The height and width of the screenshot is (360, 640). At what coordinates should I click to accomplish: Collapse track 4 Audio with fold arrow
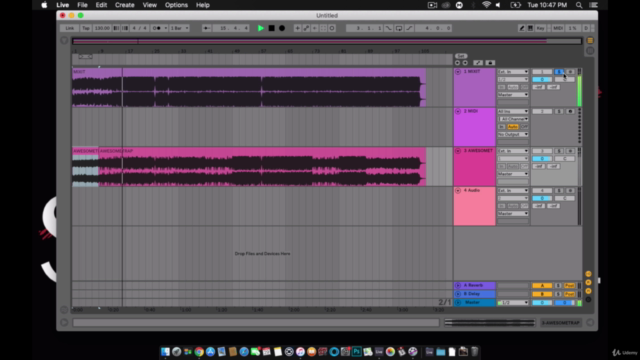point(458,190)
